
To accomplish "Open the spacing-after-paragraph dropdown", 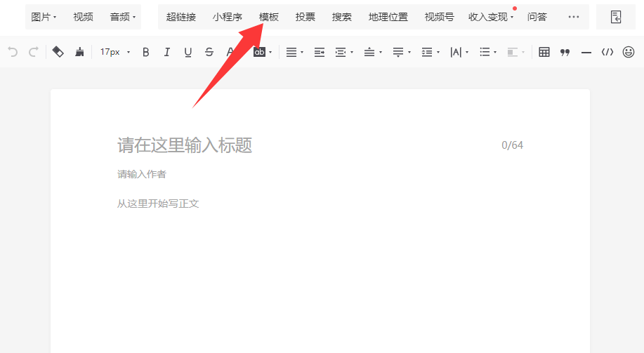I will (402, 52).
